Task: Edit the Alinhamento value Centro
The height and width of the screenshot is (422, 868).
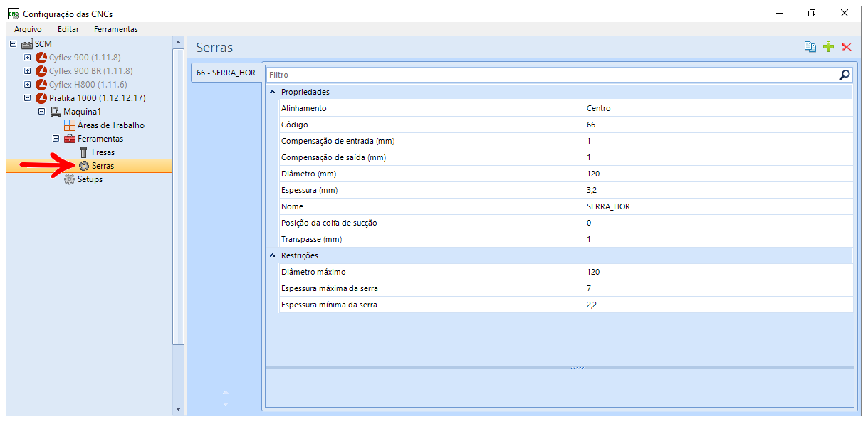Action: [x=718, y=108]
